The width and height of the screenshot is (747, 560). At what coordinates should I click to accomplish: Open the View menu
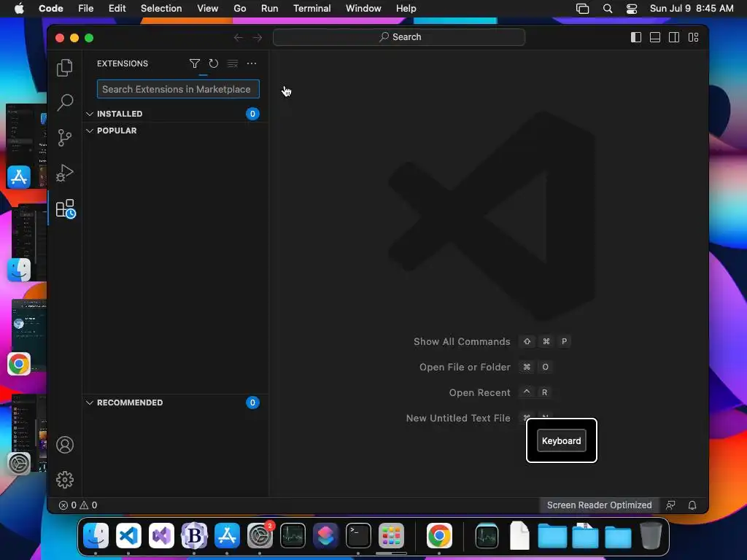point(208,9)
